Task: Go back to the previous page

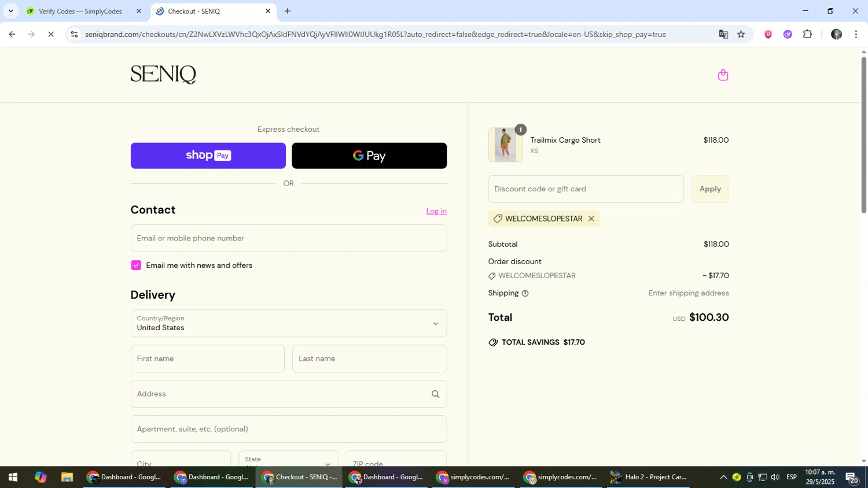Action: tap(12, 34)
